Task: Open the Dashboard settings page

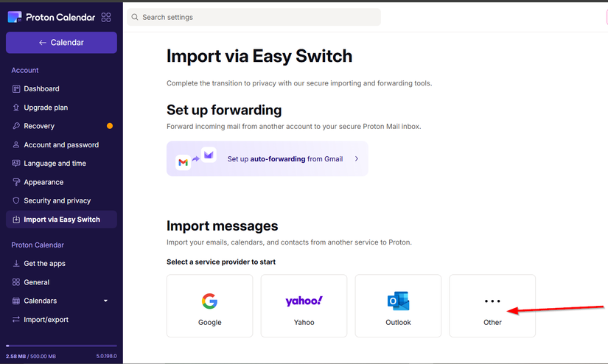Action: coord(61,88)
